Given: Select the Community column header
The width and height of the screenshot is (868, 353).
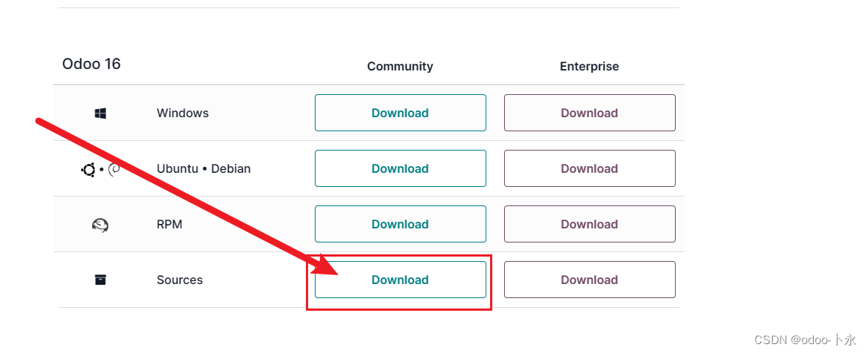Looking at the screenshot, I should [400, 67].
